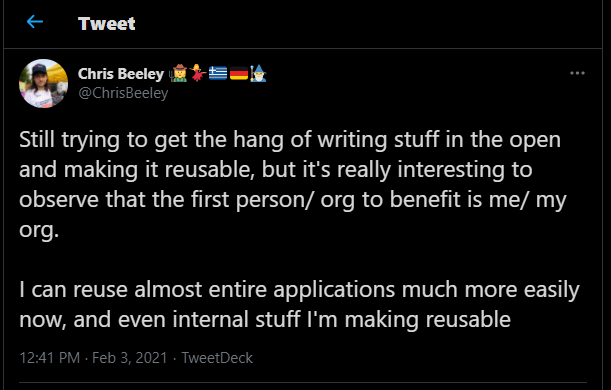This screenshot has height=390, width=611.
Task: Open Chris Beeley's profile picture
Action: tap(43, 83)
